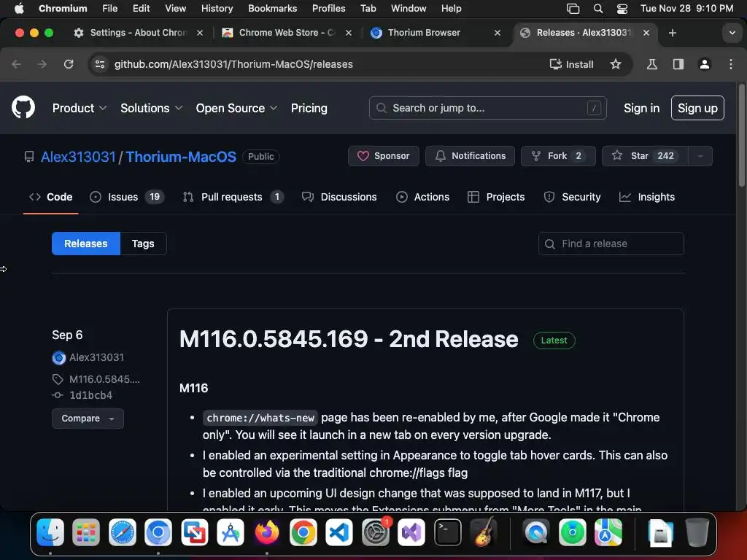Open Launchpad from the dock
Image resolution: width=747 pixels, height=560 pixels.
[86, 532]
